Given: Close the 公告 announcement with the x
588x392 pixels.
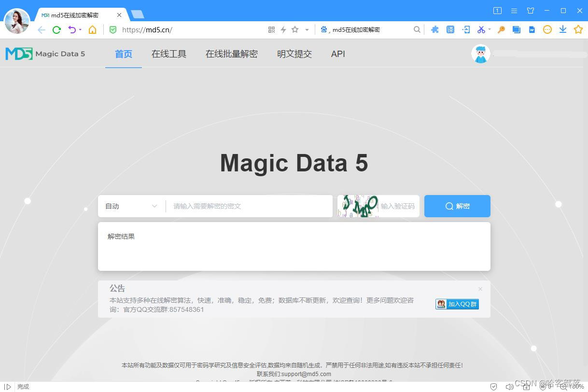Looking at the screenshot, I should click(480, 289).
